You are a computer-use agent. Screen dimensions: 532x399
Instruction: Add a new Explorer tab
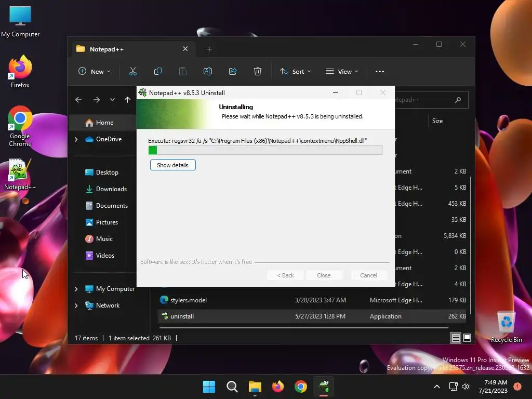[209, 49]
